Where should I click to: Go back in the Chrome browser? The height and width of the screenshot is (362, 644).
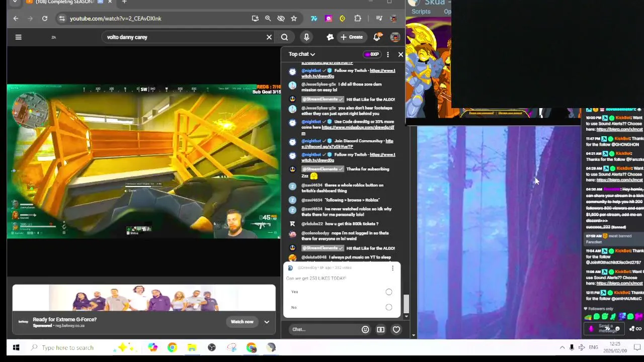pyautogui.click(x=16, y=19)
